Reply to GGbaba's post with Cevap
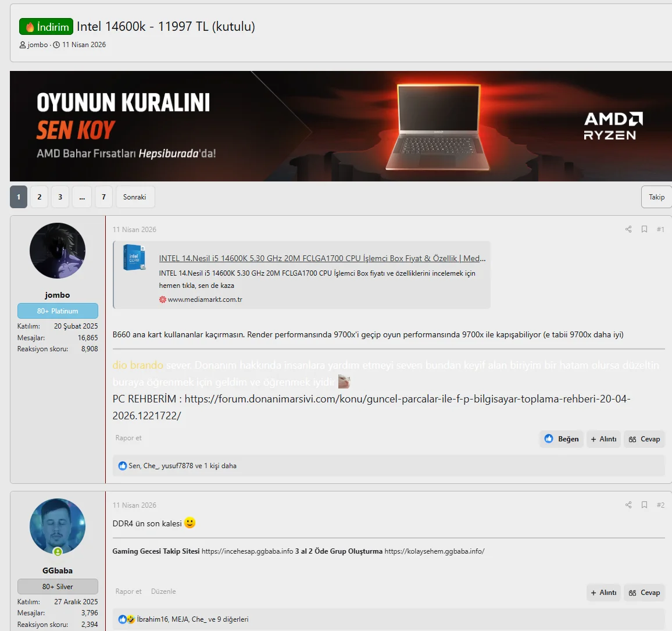Viewport: 672px width, 631px height. [x=644, y=593]
